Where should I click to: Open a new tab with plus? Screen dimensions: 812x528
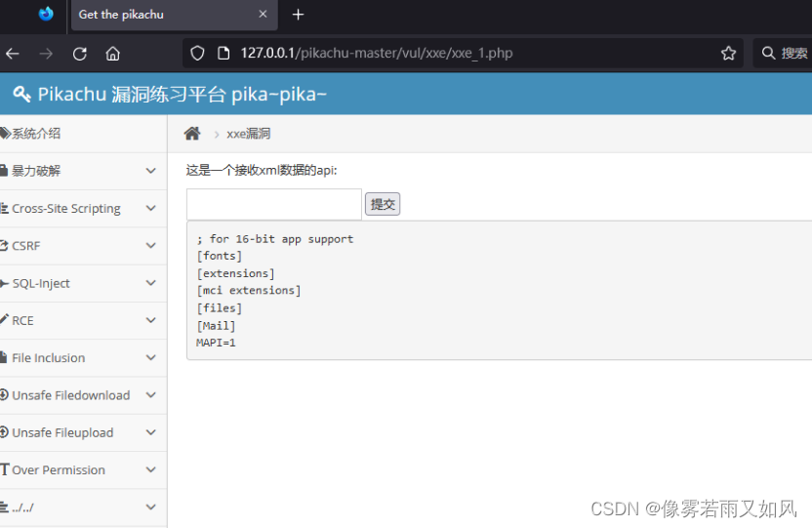click(x=298, y=15)
